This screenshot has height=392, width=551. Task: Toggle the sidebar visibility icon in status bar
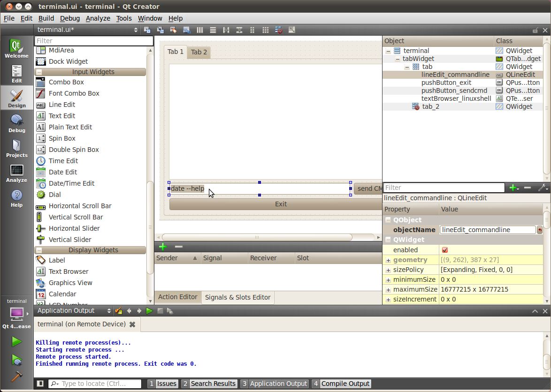click(x=40, y=384)
